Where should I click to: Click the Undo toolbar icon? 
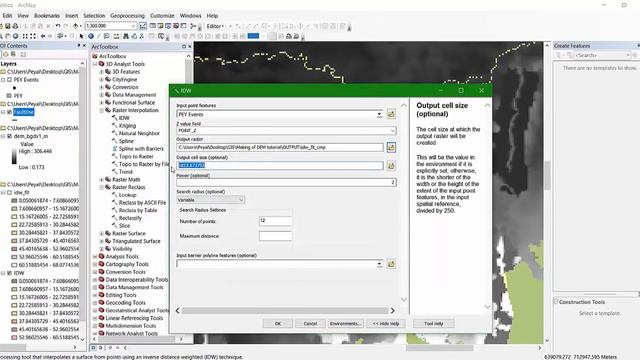[58, 26]
